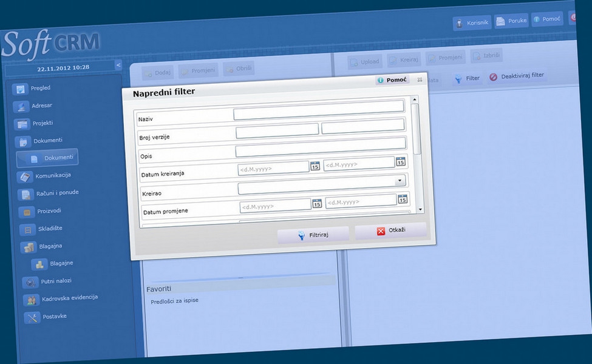
Task: Focus the Opis input field
Action: (x=320, y=144)
